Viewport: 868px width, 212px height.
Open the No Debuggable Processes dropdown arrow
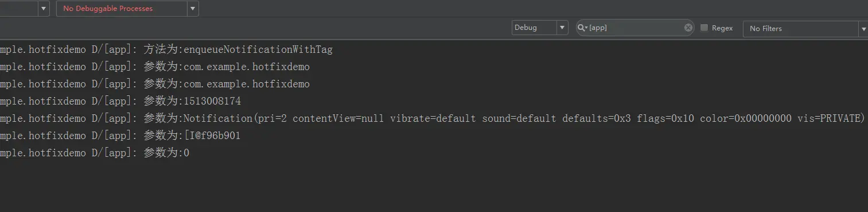pyautogui.click(x=193, y=9)
